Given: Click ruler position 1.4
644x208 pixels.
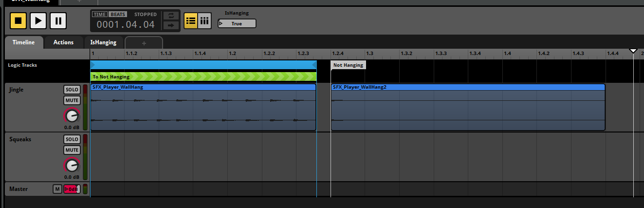Looking at the screenshot, I should click(x=507, y=53).
